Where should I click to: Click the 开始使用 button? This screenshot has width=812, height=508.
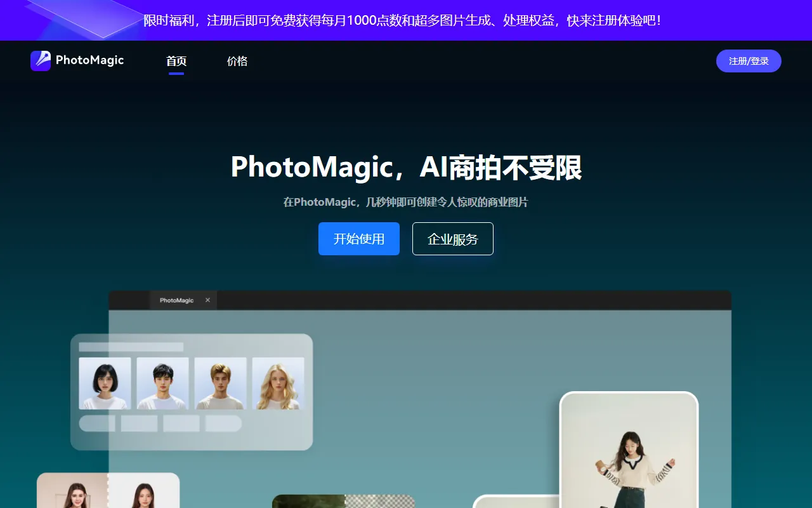point(359,239)
